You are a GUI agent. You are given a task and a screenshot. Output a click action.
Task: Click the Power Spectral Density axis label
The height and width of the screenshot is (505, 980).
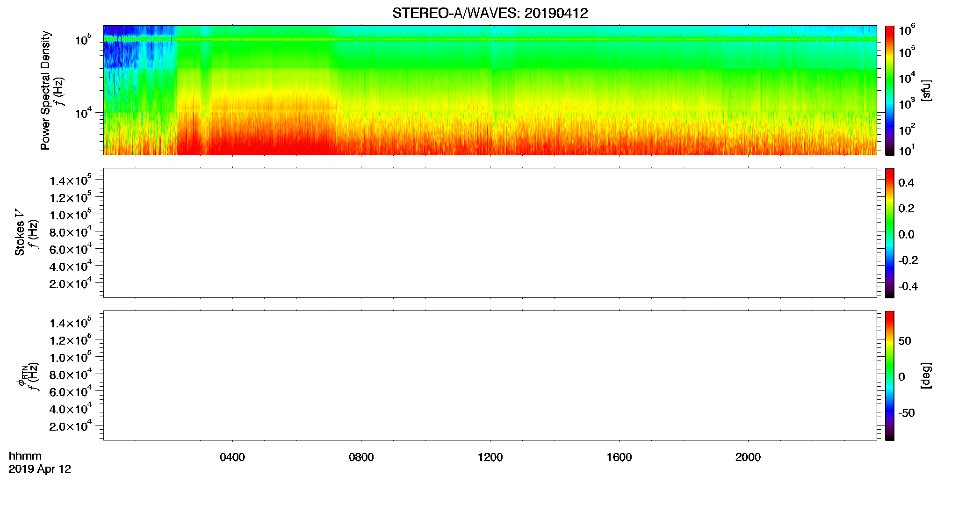pyautogui.click(x=45, y=90)
